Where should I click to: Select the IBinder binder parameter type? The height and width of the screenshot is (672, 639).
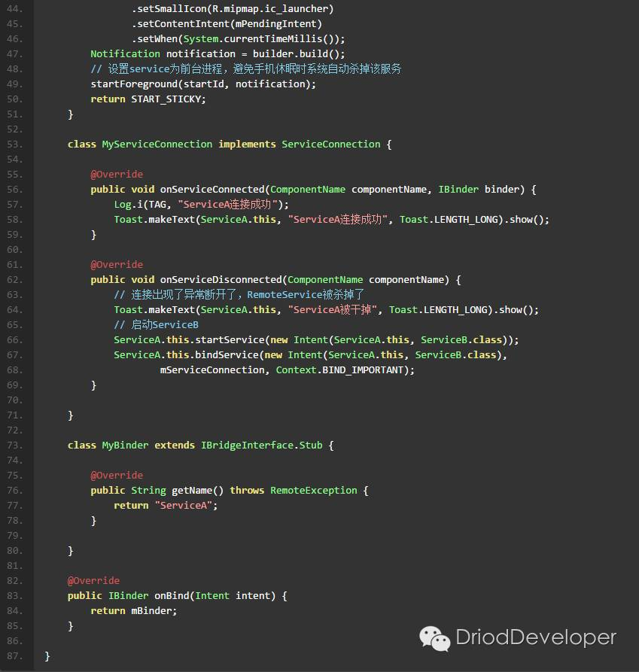coord(458,189)
